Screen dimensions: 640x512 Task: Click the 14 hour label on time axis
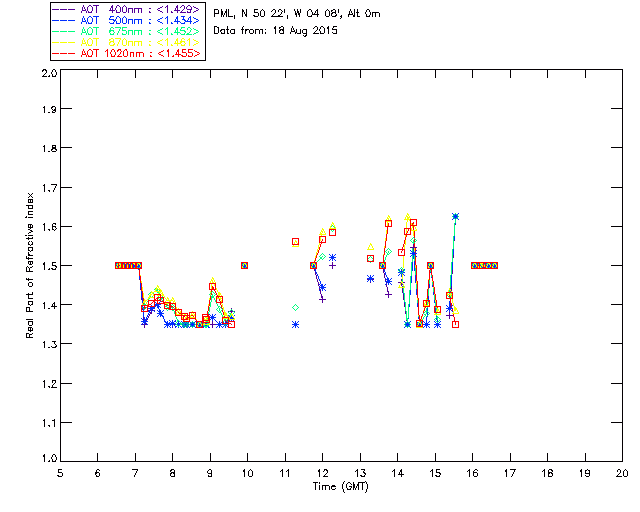398,473
